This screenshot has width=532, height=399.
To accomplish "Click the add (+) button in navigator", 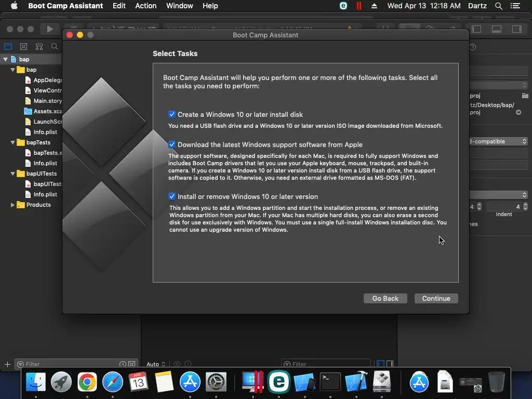I will coord(7,364).
